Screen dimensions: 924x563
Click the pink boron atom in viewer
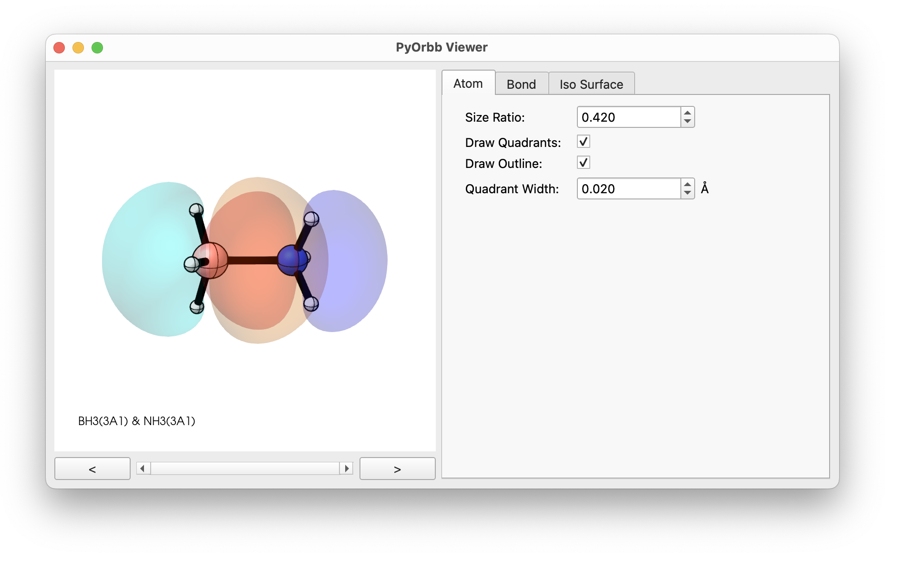coord(210,260)
